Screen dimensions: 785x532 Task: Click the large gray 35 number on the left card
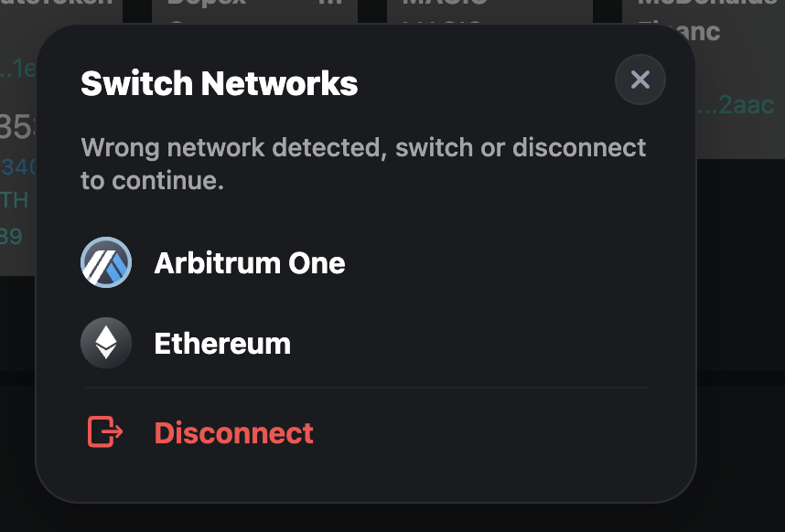click(18, 126)
